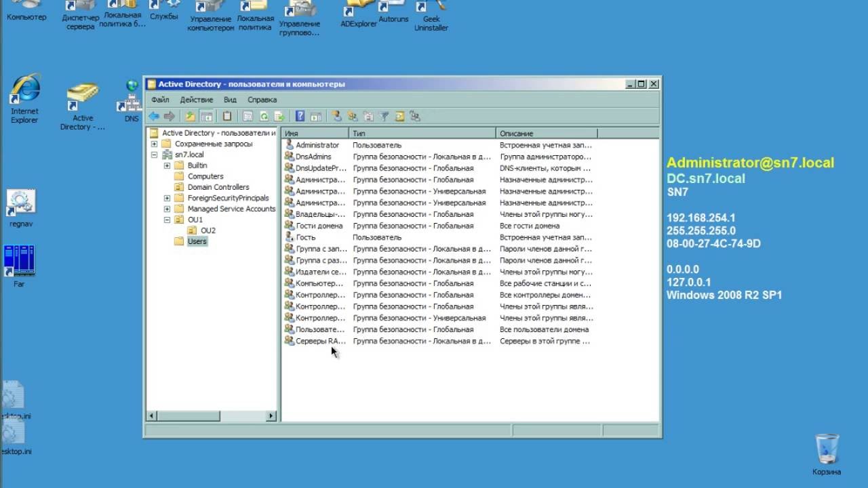Click the Create new user toolbar icon
The width and height of the screenshot is (868, 488).
click(336, 117)
